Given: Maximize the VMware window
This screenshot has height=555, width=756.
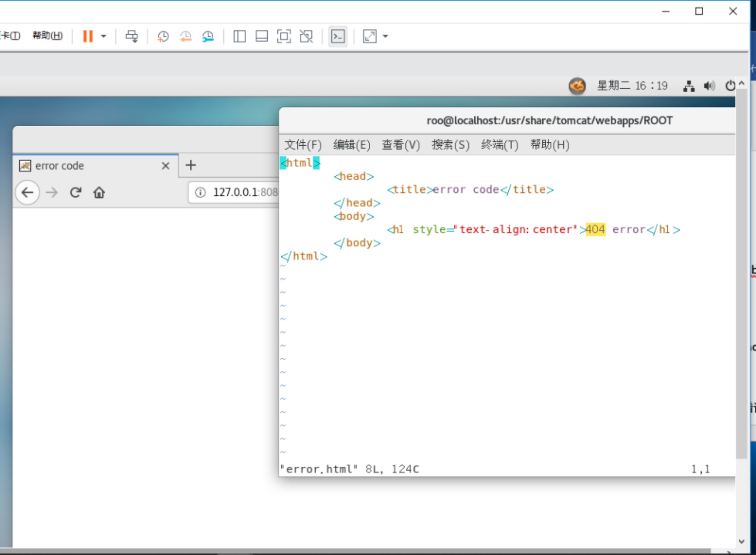Looking at the screenshot, I should pos(699,11).
